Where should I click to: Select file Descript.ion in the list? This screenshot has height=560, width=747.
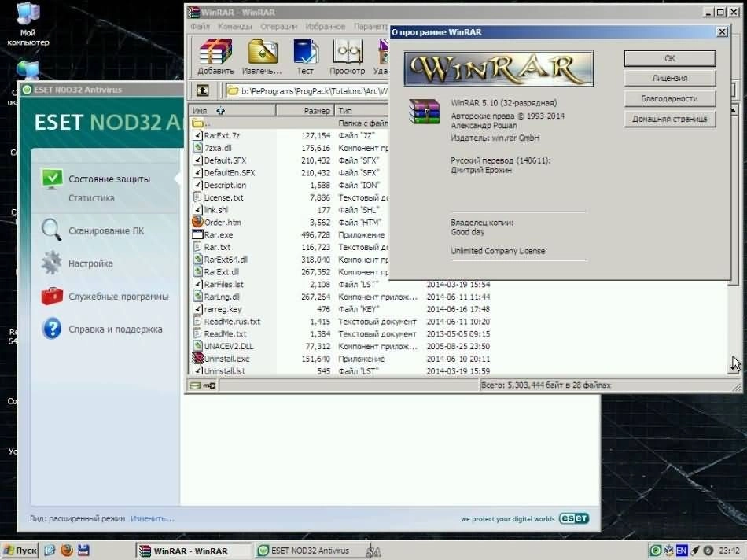(x=225, y=185)
